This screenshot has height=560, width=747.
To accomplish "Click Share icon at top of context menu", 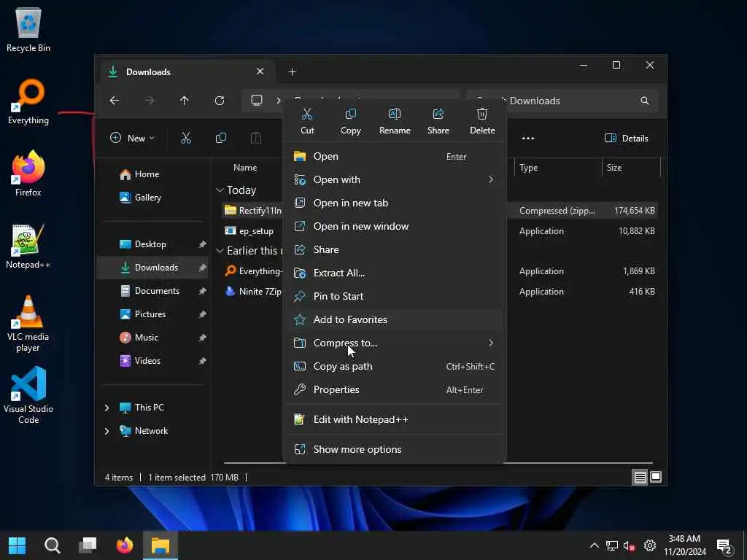I will [x=438, y=121].
